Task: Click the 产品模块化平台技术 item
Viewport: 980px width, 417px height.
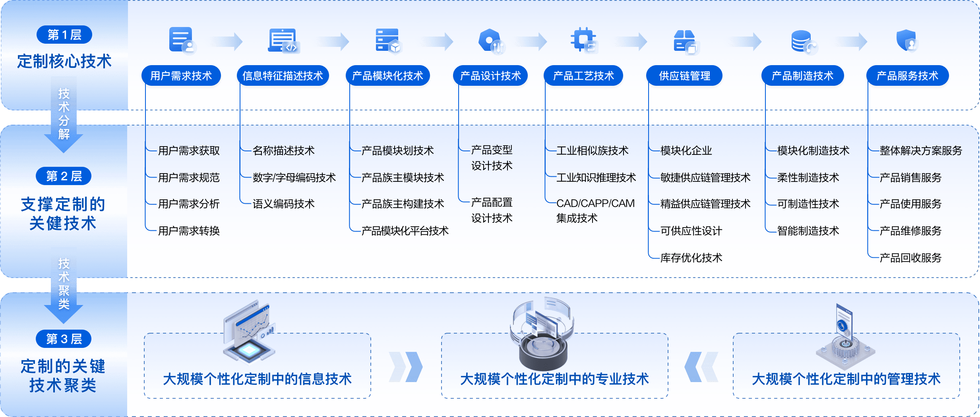Action: click(x=405, y=231)
